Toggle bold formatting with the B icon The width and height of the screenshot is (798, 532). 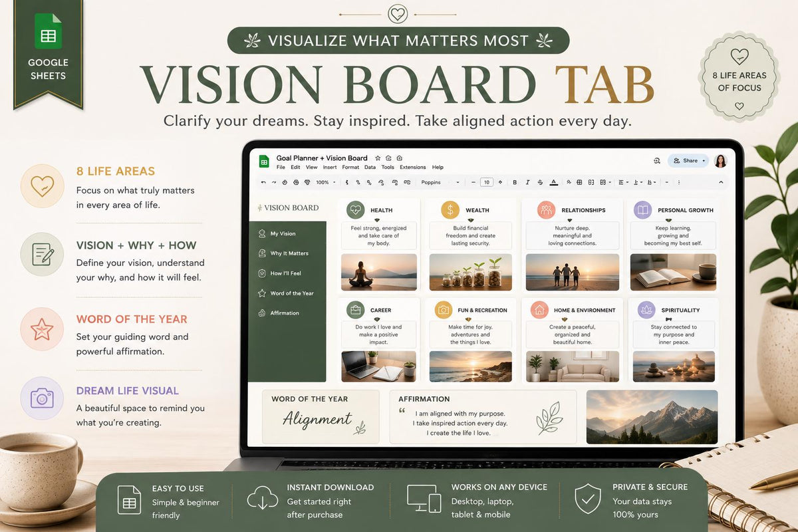tap(515, 182)
